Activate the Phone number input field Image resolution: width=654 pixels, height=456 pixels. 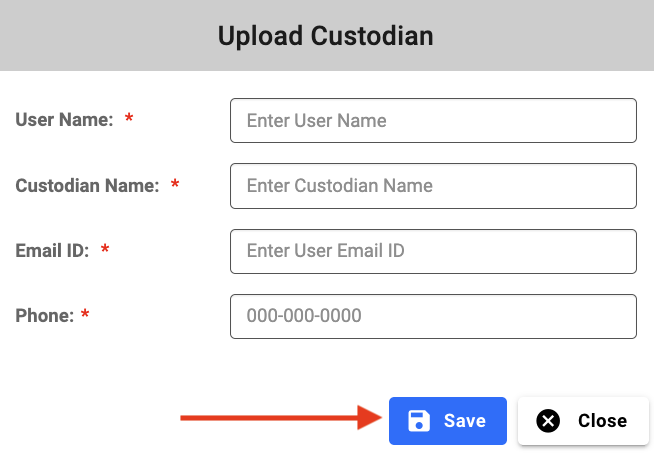click(x=433, y=316)
